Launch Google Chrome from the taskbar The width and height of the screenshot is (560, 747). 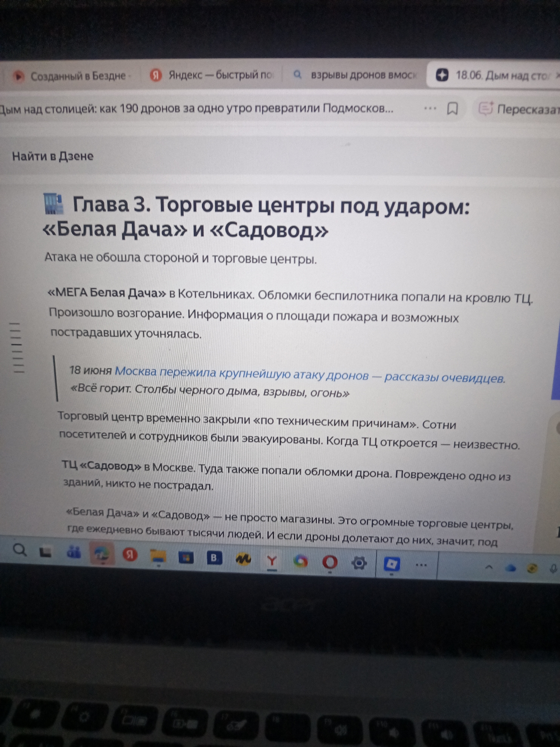coord(301,561)
